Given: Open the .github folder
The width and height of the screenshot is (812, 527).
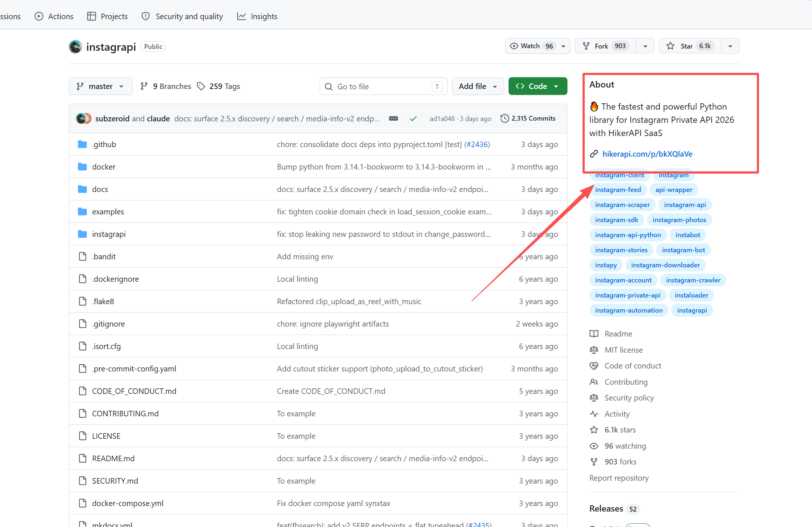Looking at the screenshot, I should click(x=104, y=144).
